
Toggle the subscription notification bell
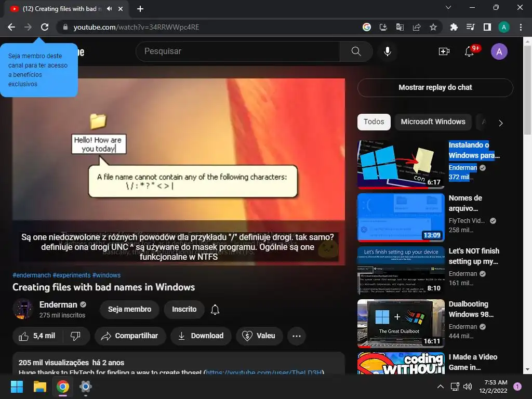pos(215,310)
